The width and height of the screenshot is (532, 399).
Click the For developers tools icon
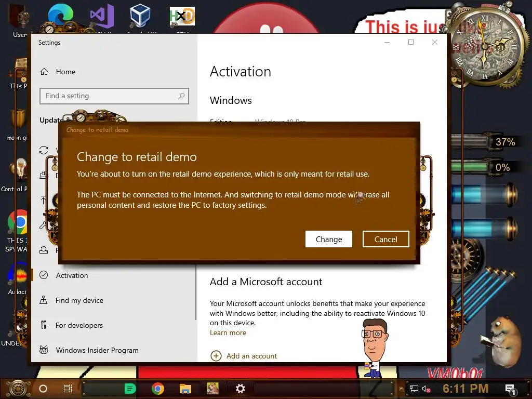pos(44,325)
